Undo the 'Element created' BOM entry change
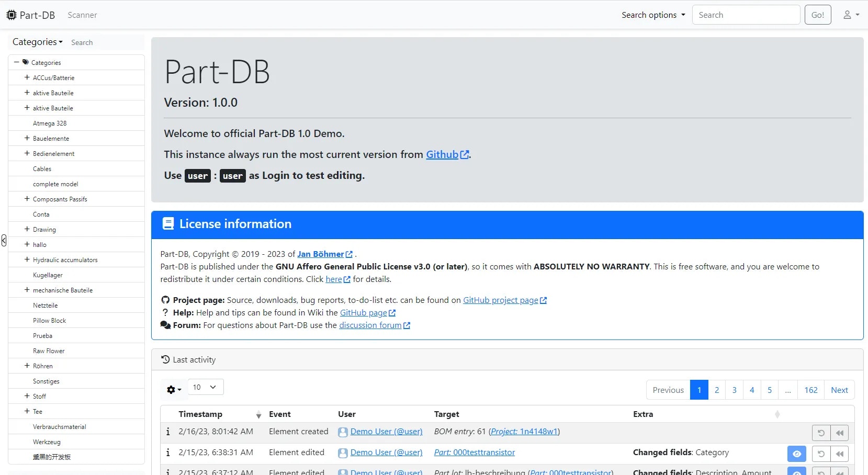 821,433
